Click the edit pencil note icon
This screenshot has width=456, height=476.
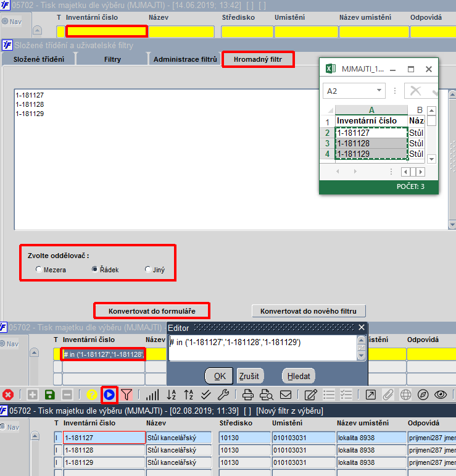(310, 395)
